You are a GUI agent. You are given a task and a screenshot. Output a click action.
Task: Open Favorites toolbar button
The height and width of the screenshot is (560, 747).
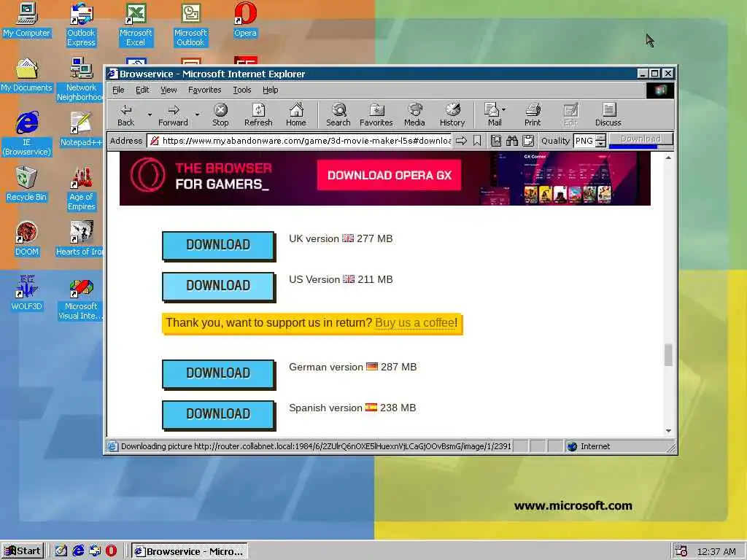coord(376,114)
